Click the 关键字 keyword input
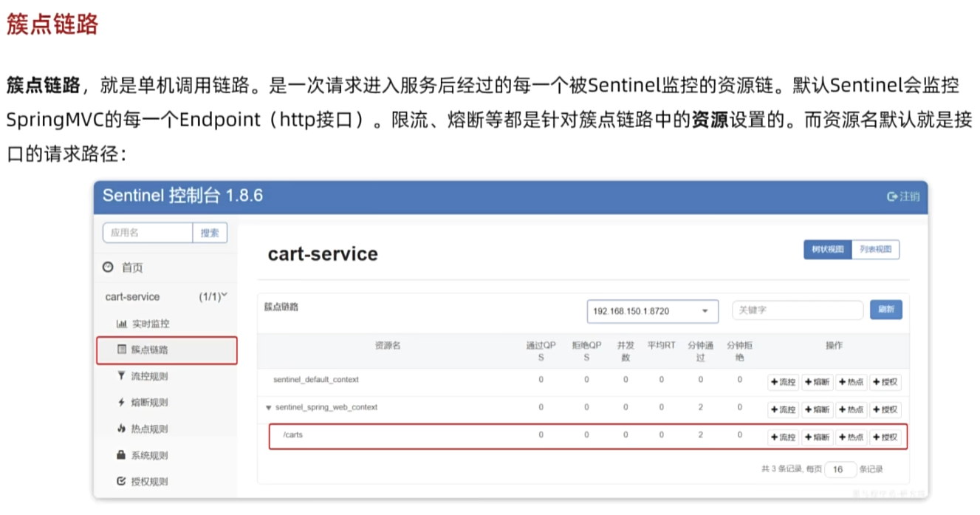 click(x=797, y=310)
